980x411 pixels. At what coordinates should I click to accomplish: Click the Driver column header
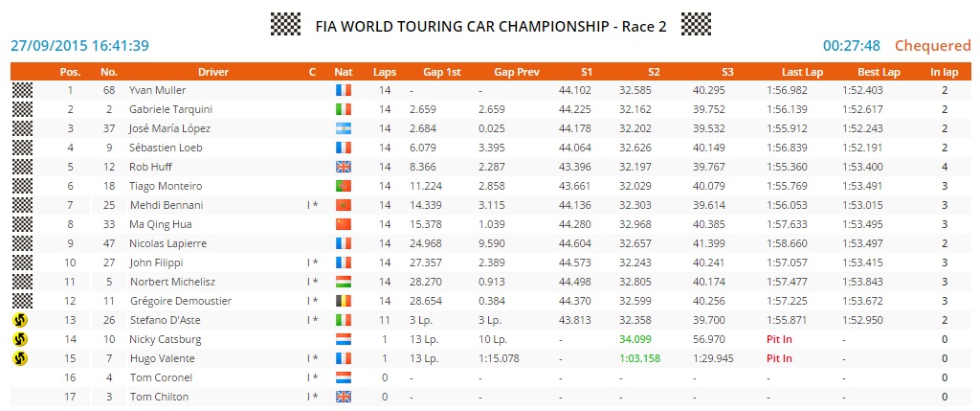213,72
